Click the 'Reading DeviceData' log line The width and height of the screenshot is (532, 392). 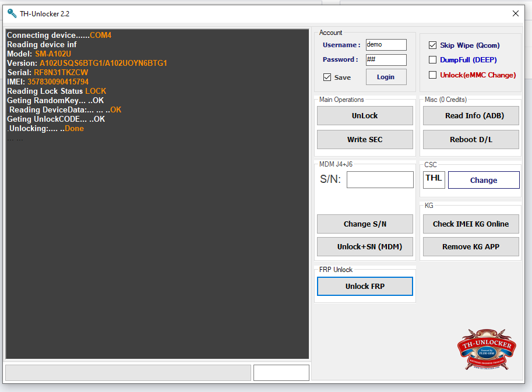(x=65, y=110)
